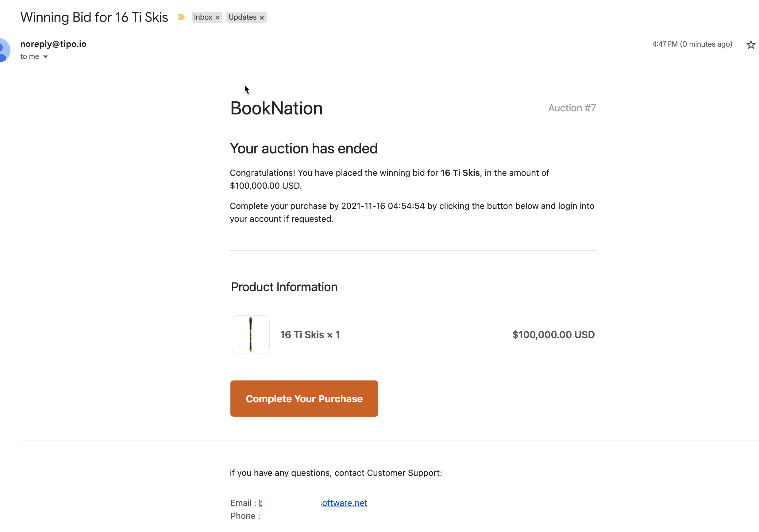This screenshot has height=532, width=759.
Task: Click the BookNation store heading
Action: [276, 108]
